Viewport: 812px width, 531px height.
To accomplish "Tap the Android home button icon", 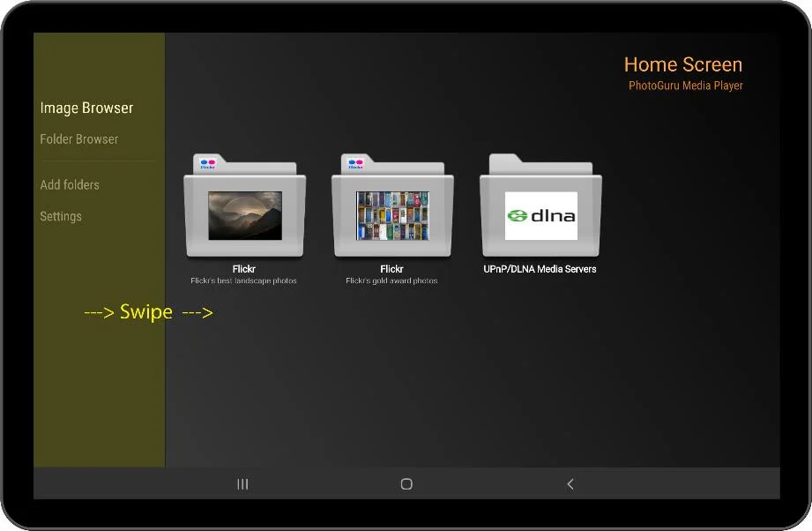I will point(406,484).
